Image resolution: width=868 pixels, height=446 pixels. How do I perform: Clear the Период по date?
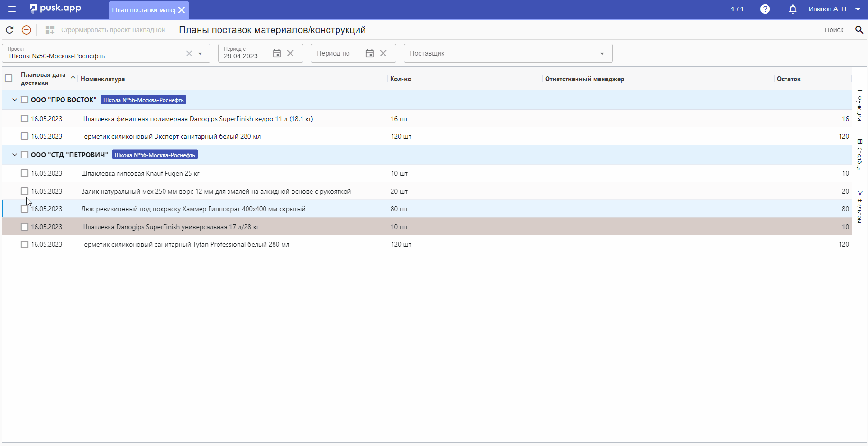pos(384,53)
